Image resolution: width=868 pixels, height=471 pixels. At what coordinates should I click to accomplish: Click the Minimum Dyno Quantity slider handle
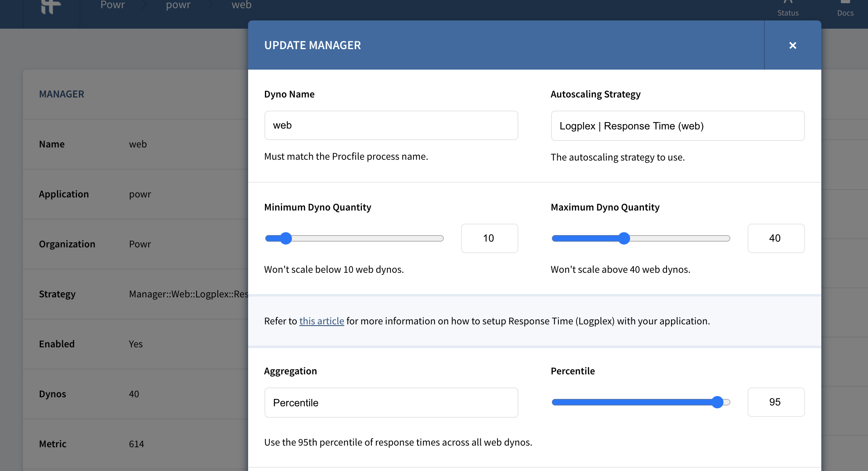pos(286,238)
